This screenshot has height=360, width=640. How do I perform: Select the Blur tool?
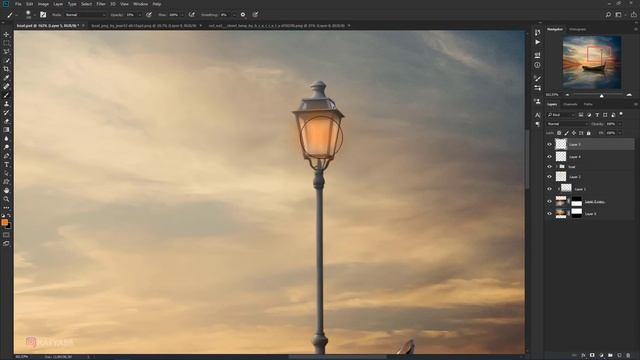point(6,138)
